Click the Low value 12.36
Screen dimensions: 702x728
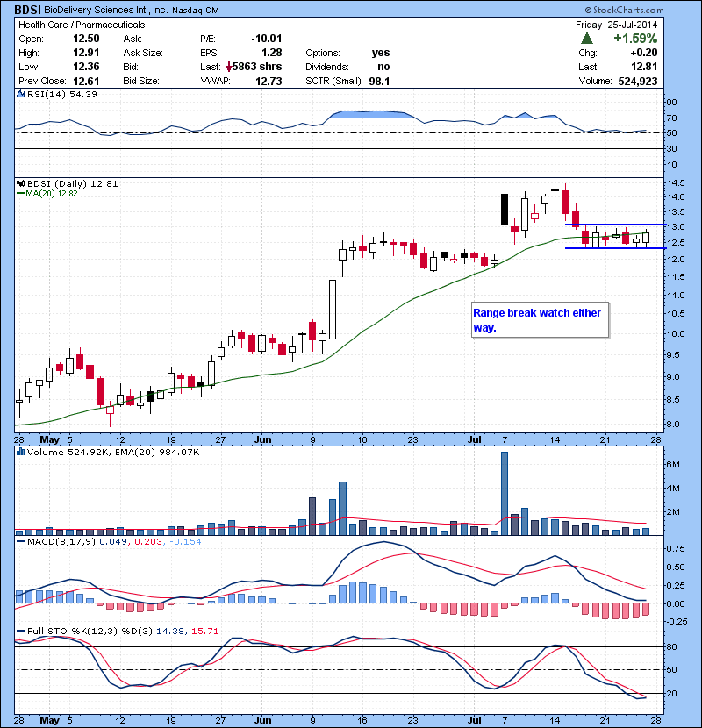pyautogui.click(x=86, y=67)
